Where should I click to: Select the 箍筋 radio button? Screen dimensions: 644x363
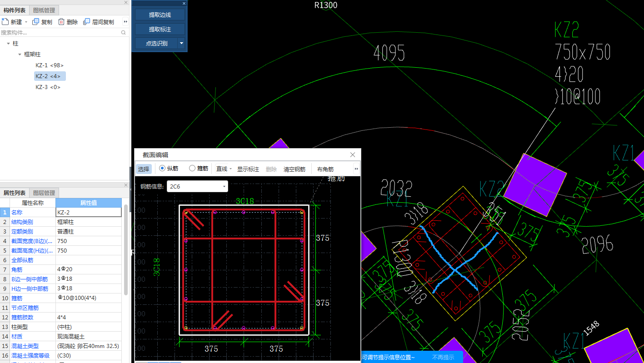(192, 169)
